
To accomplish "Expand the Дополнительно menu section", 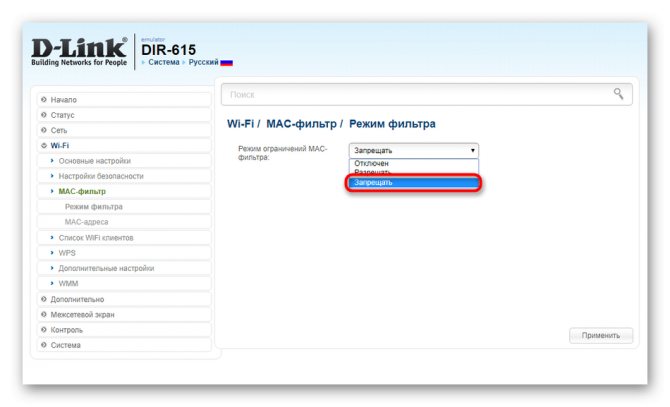I will [124, 299].
